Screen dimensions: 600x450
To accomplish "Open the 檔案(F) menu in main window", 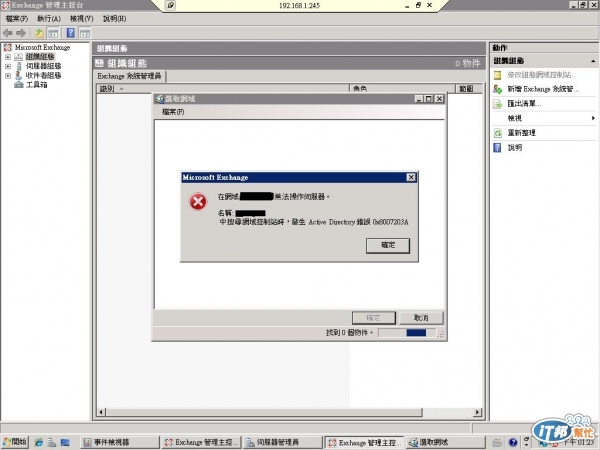I will (x=17, y=19).
